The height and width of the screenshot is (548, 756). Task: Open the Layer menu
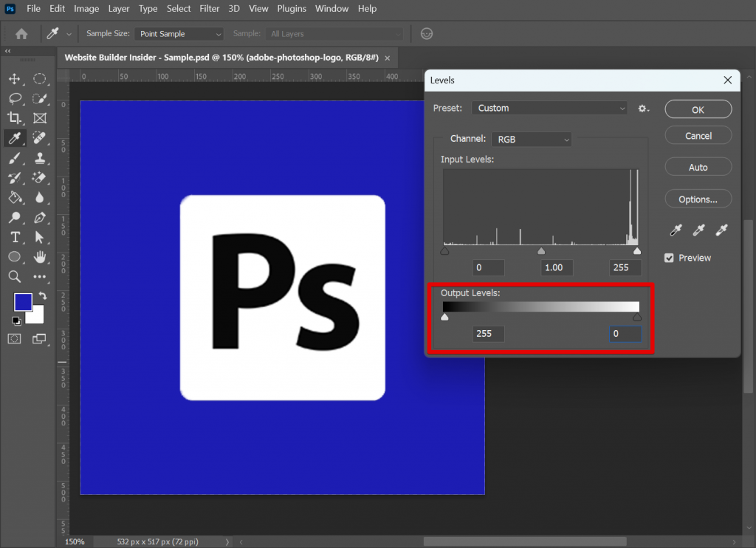pyautogui.click(x=119, y=9)
